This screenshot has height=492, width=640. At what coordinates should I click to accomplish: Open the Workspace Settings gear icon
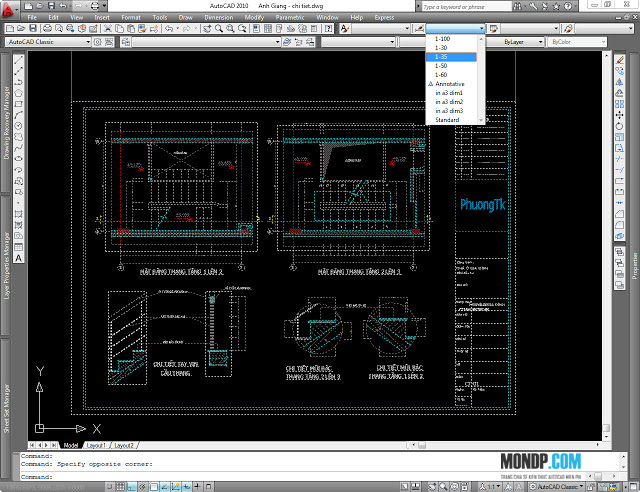click(x=98, y=42)
